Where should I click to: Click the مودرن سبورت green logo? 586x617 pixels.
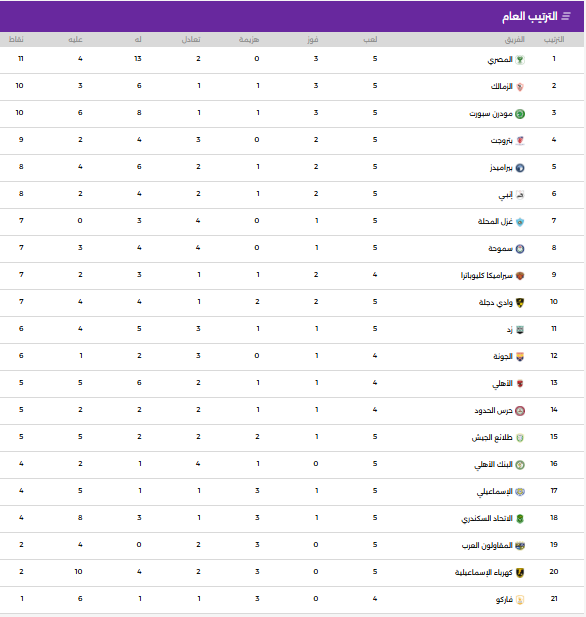pos(520,114)
